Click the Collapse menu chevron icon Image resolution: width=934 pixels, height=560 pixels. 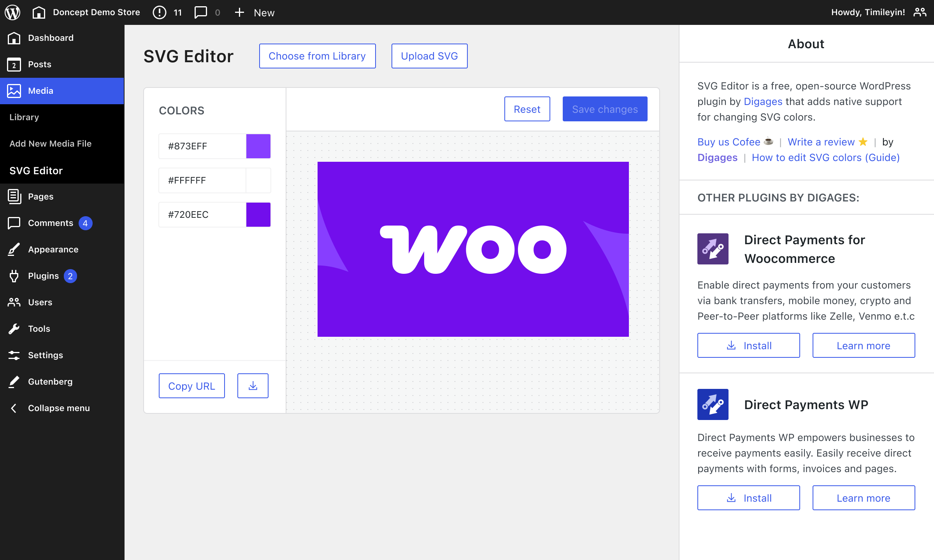[14, 408]
